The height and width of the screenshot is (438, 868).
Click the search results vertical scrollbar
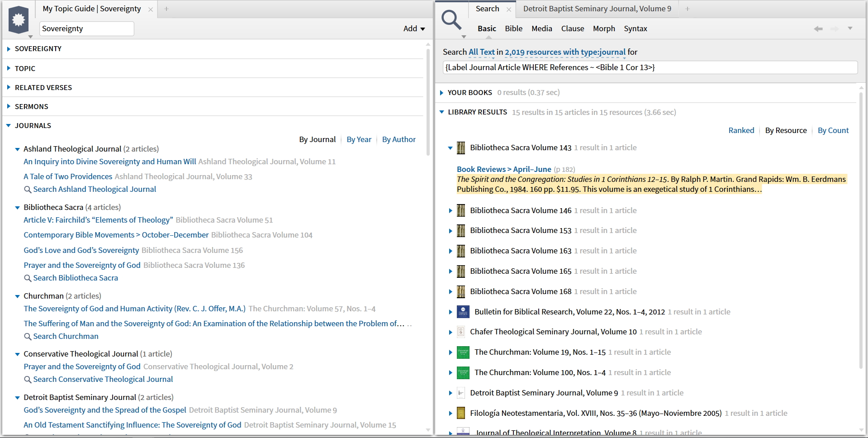coord(862,230)
